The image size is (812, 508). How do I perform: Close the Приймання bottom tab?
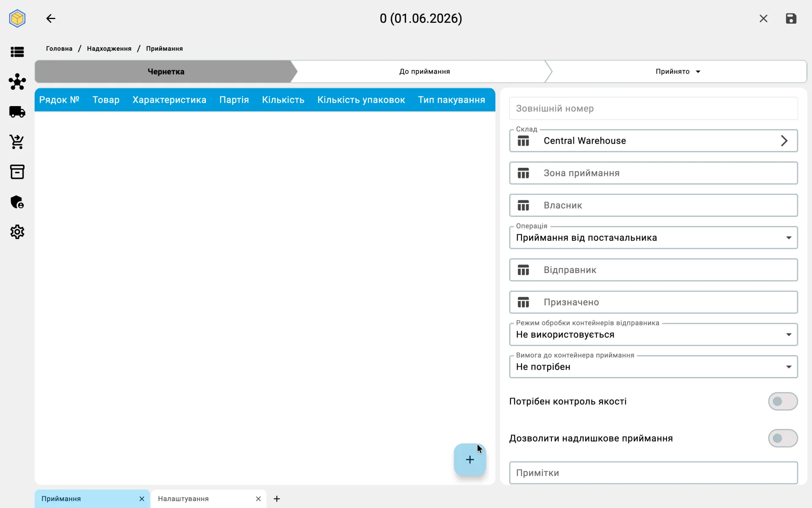point(142,499)
